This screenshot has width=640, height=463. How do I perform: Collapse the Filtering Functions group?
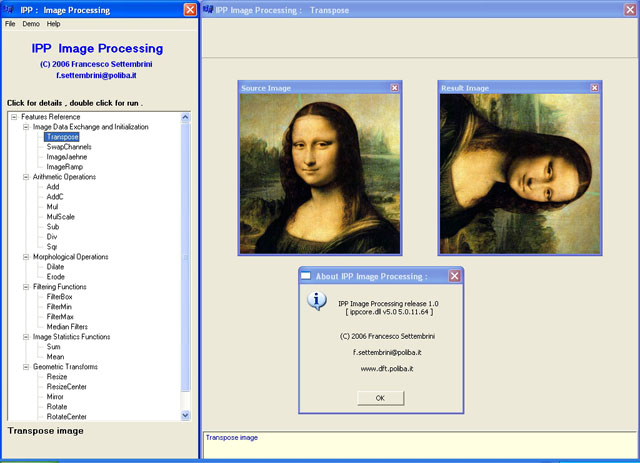point(26,287)
